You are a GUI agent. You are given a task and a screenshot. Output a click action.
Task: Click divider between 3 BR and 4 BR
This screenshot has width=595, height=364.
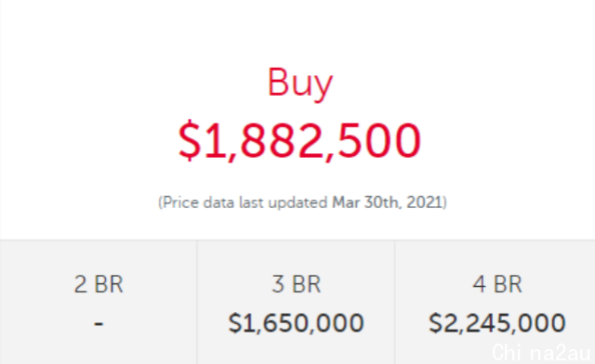click(x=395, y=302)
